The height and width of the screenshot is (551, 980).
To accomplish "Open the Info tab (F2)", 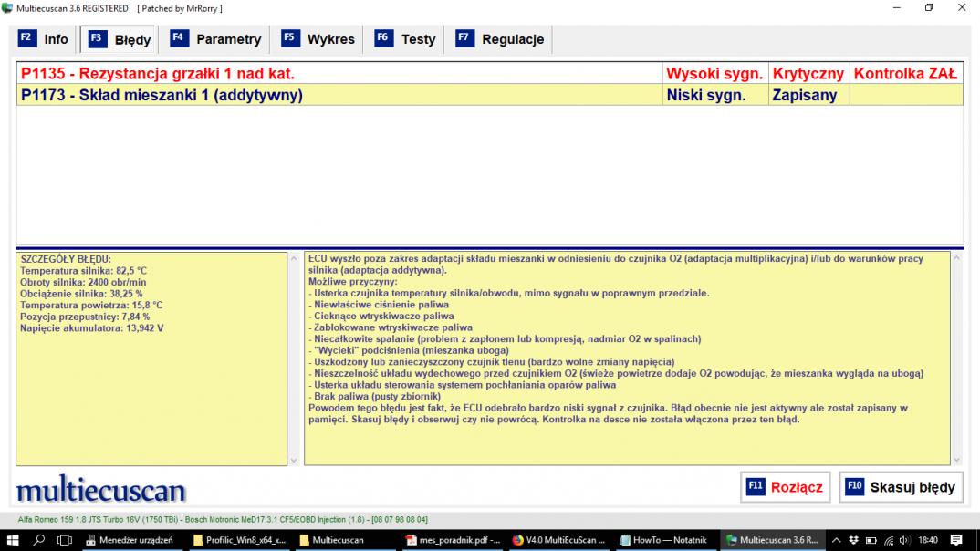I will 43,39.
